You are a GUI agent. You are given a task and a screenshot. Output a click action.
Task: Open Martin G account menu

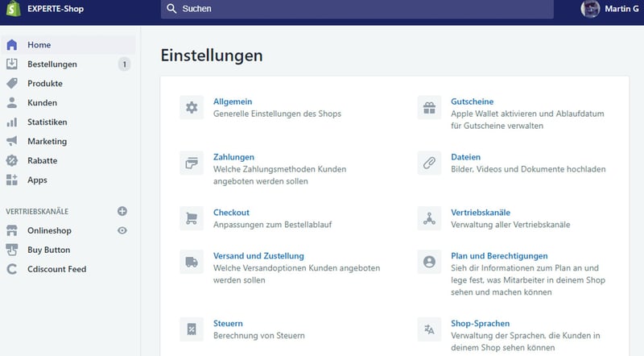pos(611,10)
